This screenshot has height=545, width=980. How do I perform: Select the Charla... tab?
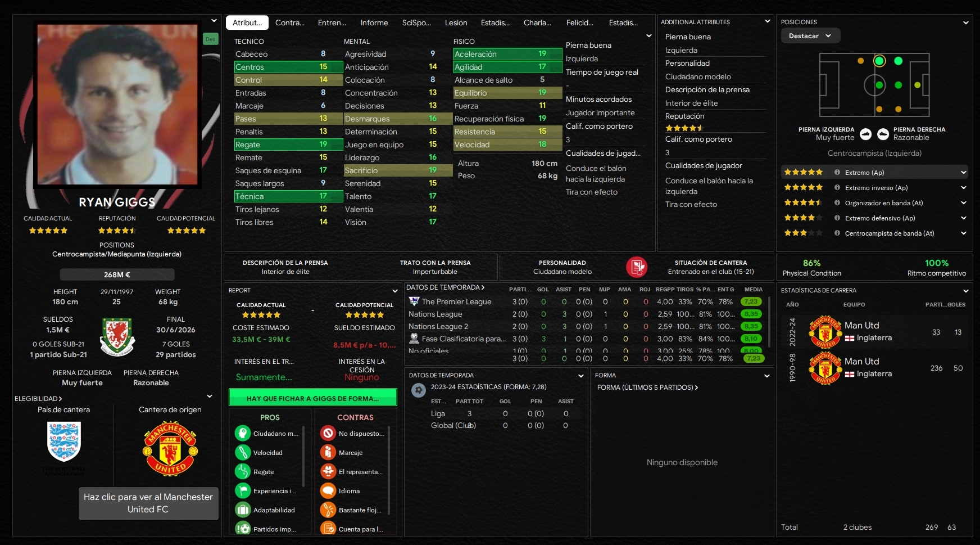(537, 23)
